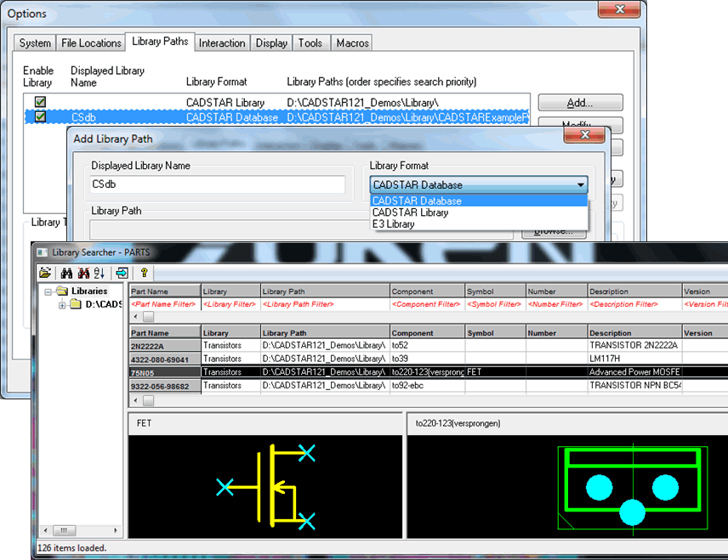Click the TRANSISTOR 2N2222A description cell
The width and height of the screenshot is (728, 560).
(x=634, y=345)
